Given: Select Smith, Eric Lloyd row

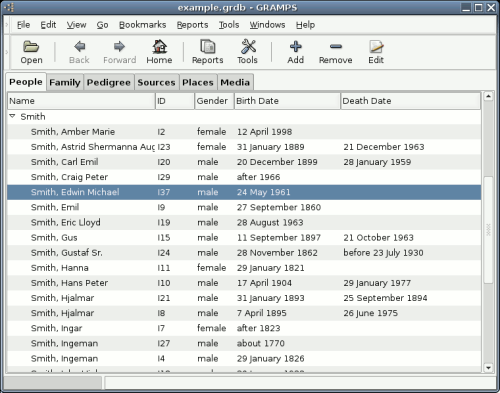Looking at the screenshot, I should pyautogui.click(x=244, y=222).
